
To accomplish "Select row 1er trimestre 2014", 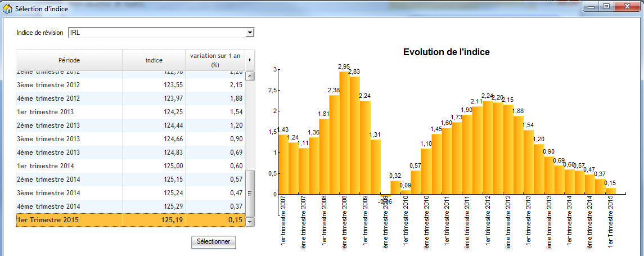I will pos(130,166).
